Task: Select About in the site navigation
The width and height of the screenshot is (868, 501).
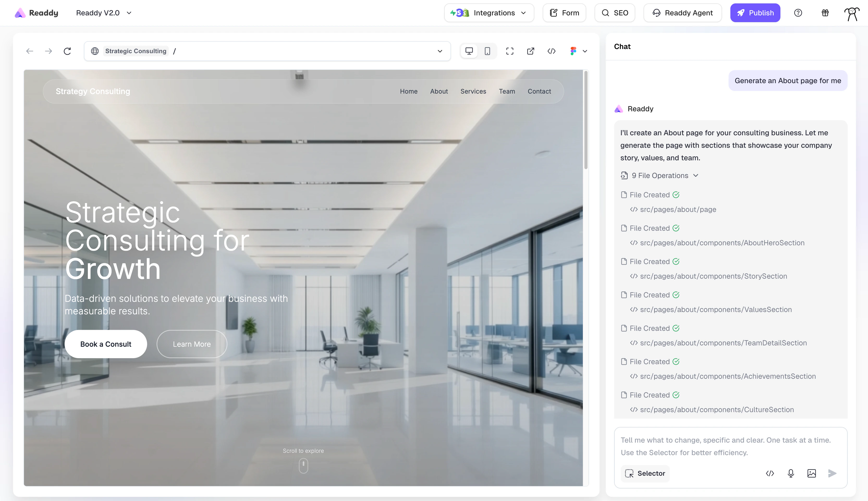Action: 439,91
